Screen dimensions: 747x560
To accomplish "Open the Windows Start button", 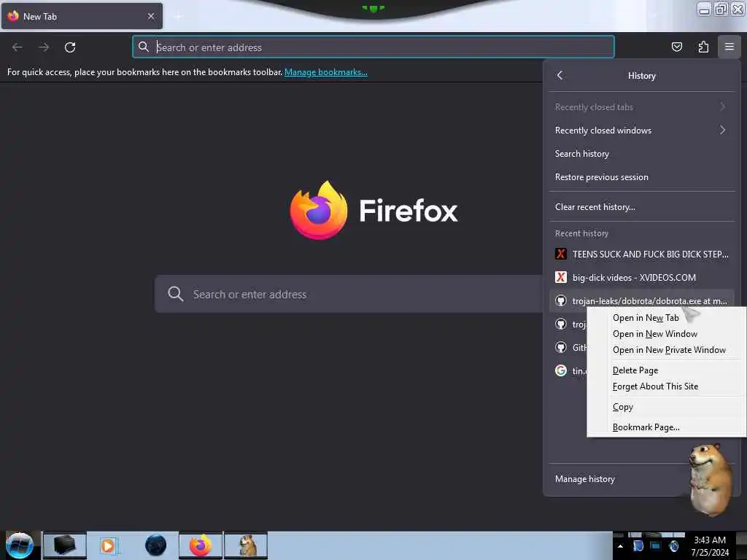I will (20, 545).
